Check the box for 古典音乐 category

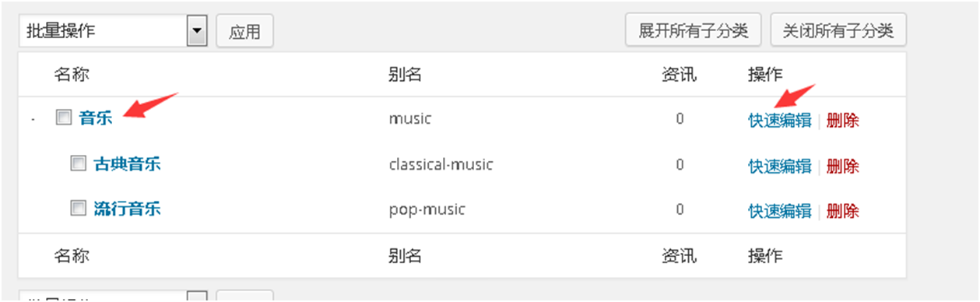(78, 164)
